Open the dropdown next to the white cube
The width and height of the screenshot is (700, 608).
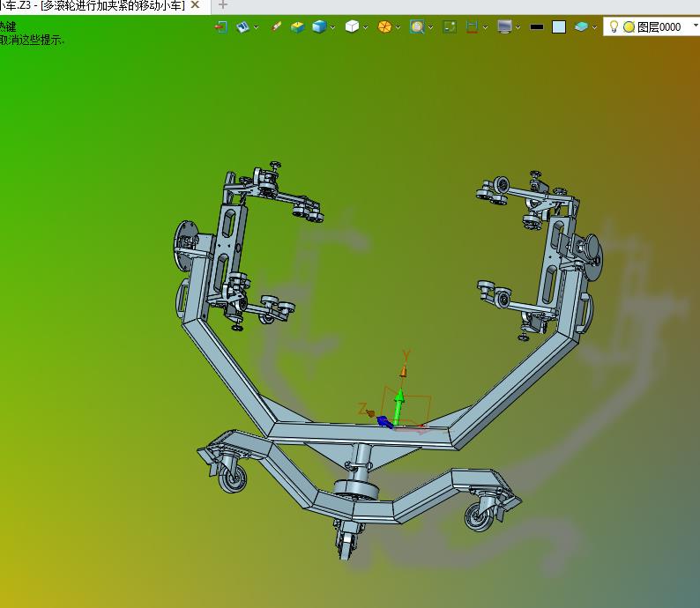coord(366,27)
